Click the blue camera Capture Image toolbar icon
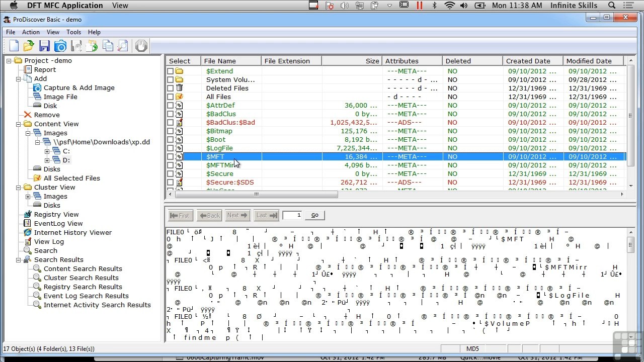Viewport: 644px width, 362px height. [x=60, y=46]
